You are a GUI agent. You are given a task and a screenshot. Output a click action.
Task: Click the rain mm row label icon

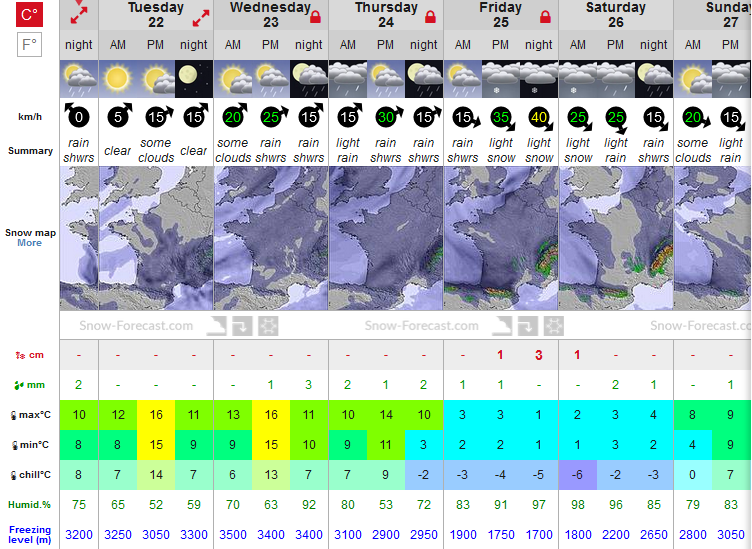pyautogui.click(x=18, y=385)
